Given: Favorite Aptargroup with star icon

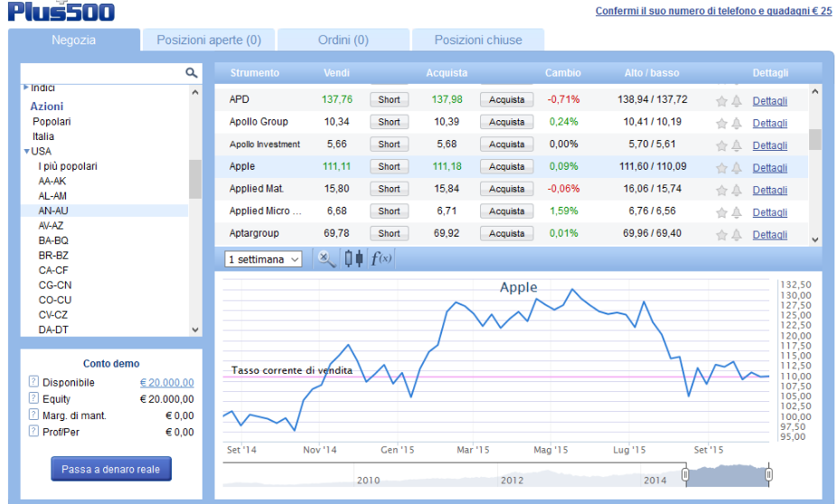Looking at the screenshot, I should (x=721, y=235).
